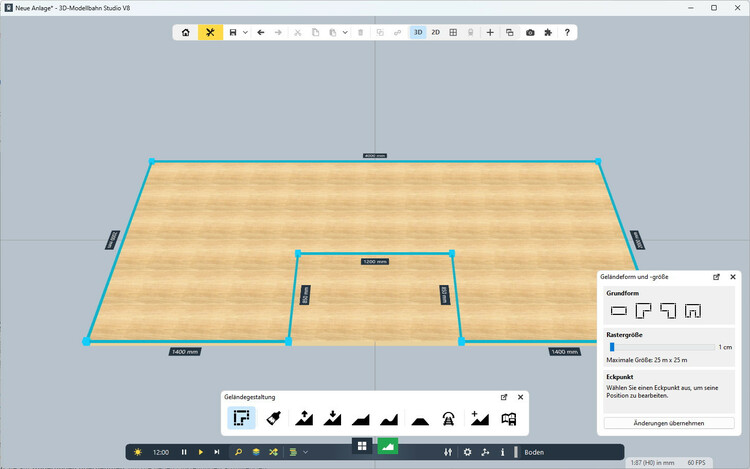Viewport: 750px width, 469px height.
Task: Expand the save options dropdown arrow
Action: pyautogui.click(x=245, y=33)
